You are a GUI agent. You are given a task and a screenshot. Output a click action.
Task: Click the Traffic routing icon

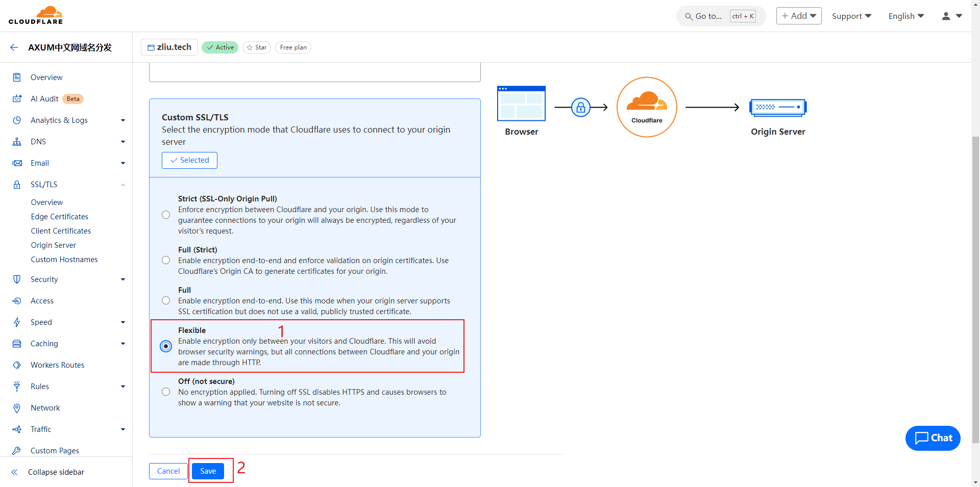(17, 429)
